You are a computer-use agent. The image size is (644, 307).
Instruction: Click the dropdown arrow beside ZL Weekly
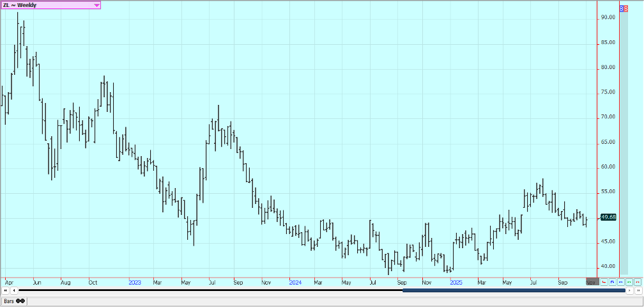point(96,5)
